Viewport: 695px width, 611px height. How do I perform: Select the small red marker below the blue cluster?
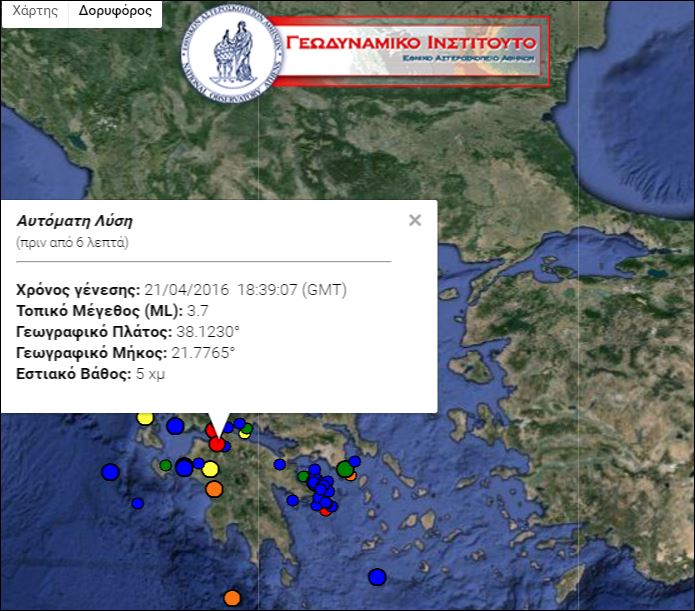point(326,511)
